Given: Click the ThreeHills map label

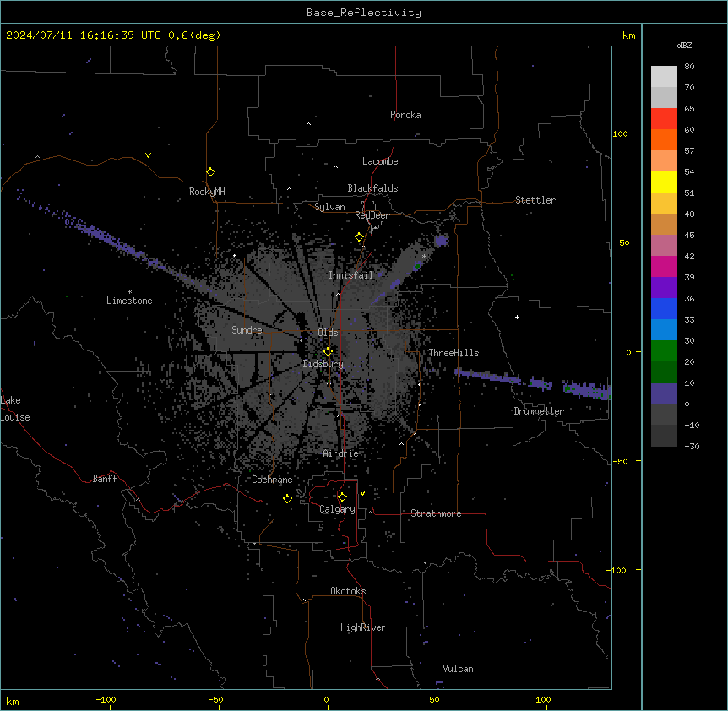Looking at the screenshot, I should pos(454,353).
